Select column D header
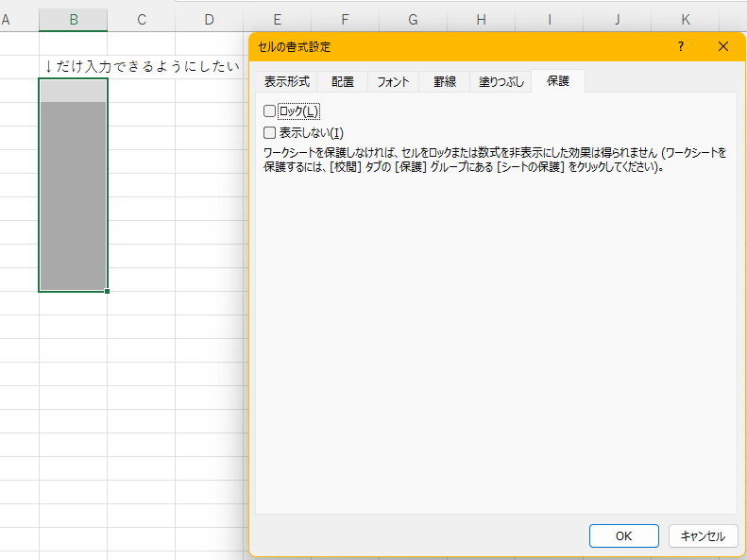Viewport: 747px width, 560px height. [x=209, y=20]
